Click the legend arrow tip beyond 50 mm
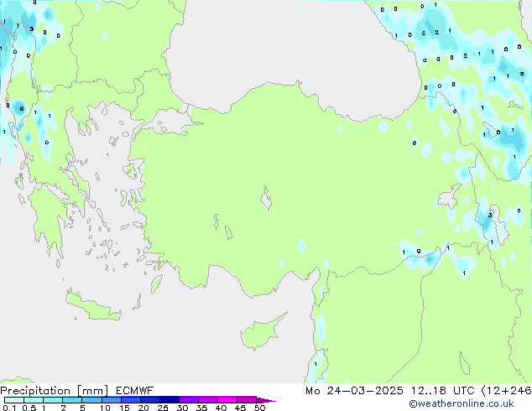This screenshot has height=411, width=532. pyautogui.click(x=266, y=400)
